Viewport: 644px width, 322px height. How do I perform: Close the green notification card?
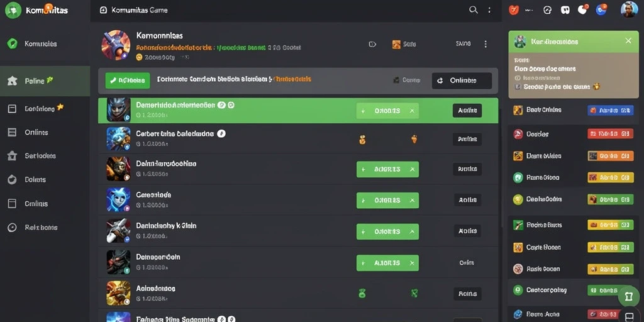pos(628,41)
